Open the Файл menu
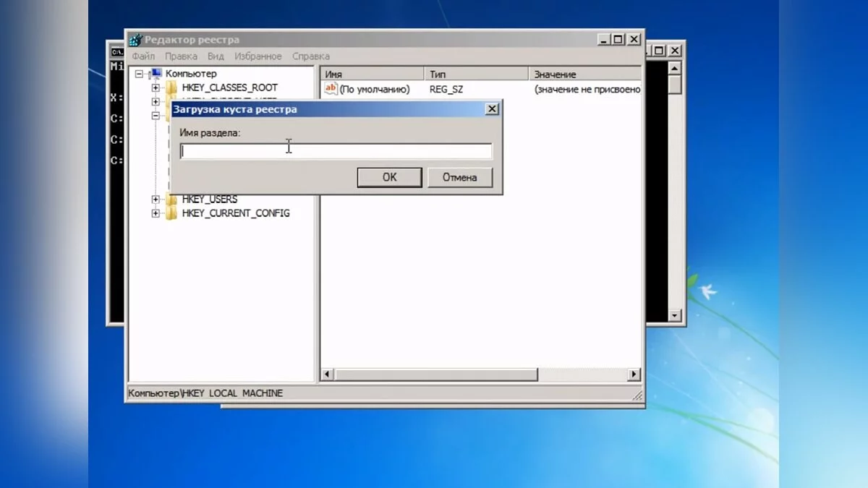The height and width of the screenshot is (488, 868). pyautogui.click(x=143, y=56)
